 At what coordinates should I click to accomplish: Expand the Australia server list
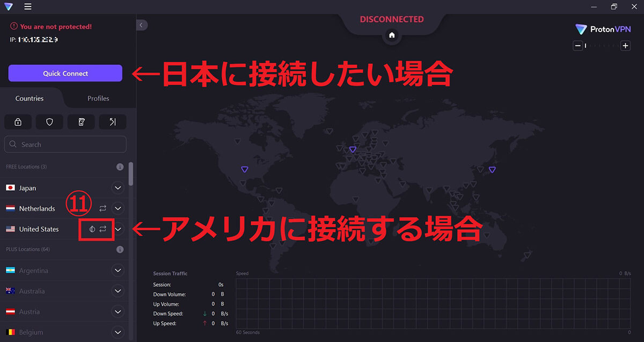[x=118, y=291]
